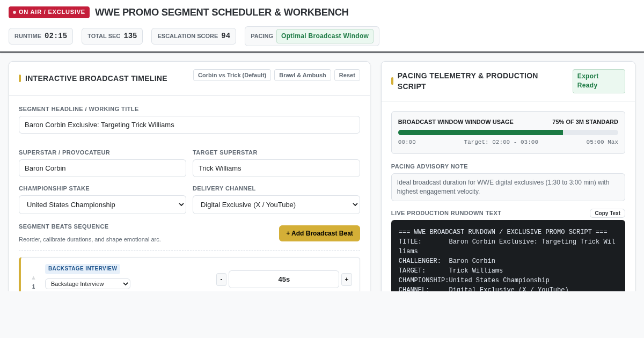Image resolution: width=644 pixels, height=338 pixels.
Task: Move beat 1 up with arrow
Action: click(x=33, y=277)
